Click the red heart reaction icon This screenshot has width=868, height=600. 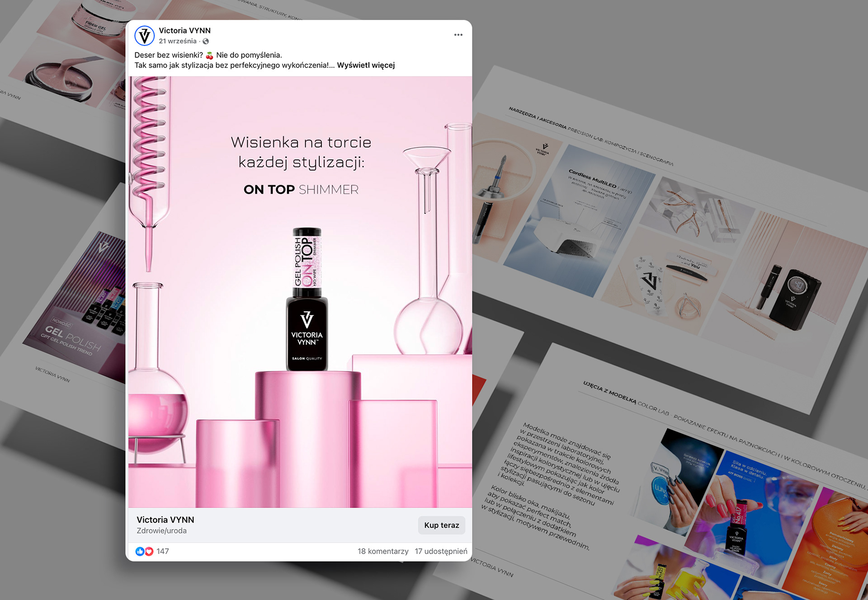pos(149,551)
